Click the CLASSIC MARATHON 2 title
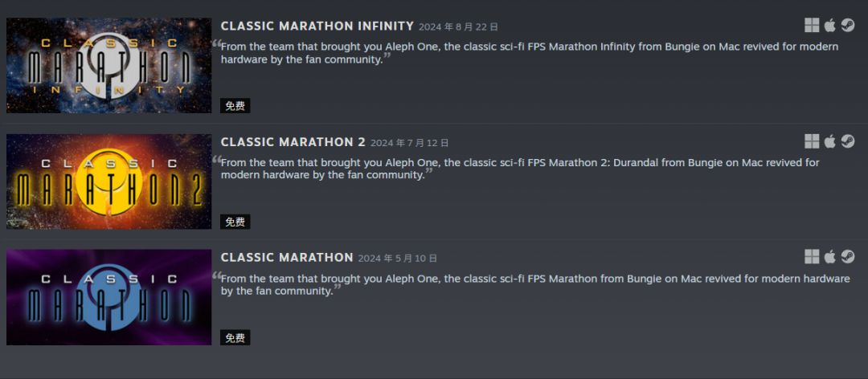 [293, 142]
